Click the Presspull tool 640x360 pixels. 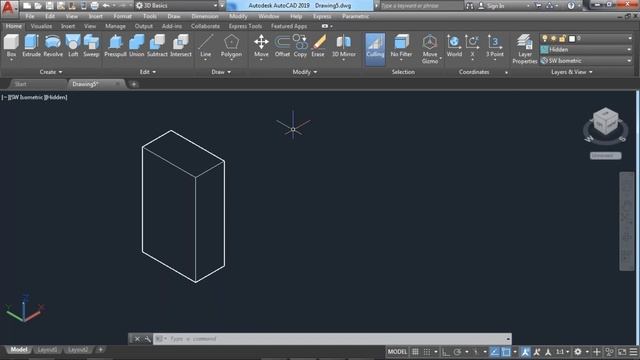pyautogui.click(x=115, y=46)
